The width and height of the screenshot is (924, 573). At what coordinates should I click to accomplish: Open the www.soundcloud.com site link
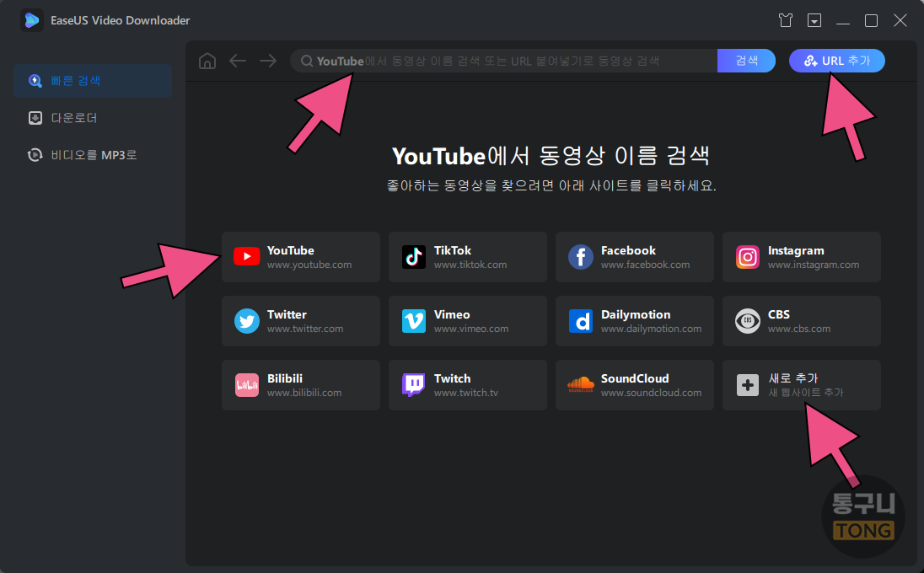point(651,393)
